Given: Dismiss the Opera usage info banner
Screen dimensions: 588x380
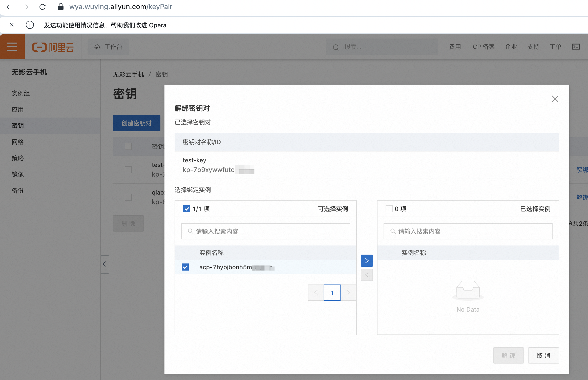Looking at the screenshot, I should [12, 25].
